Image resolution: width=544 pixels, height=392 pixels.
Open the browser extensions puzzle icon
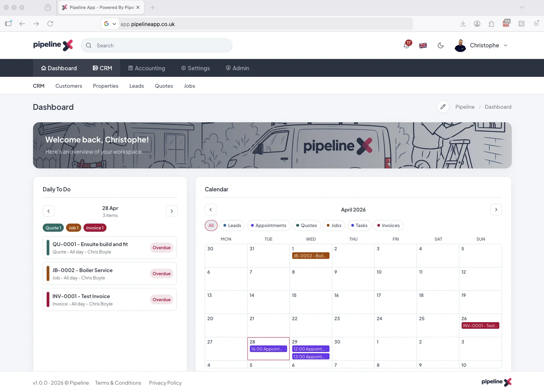[491, 24]
